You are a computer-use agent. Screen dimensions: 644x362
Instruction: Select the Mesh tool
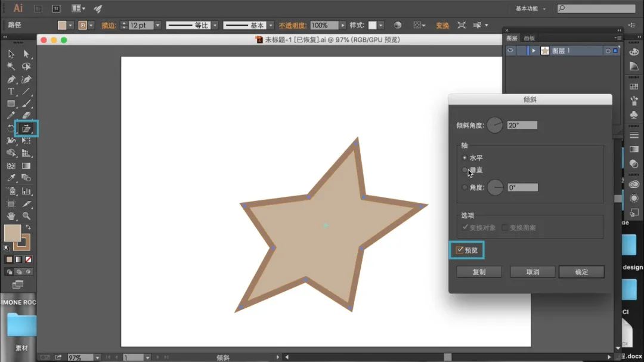(x=11, y=166)
